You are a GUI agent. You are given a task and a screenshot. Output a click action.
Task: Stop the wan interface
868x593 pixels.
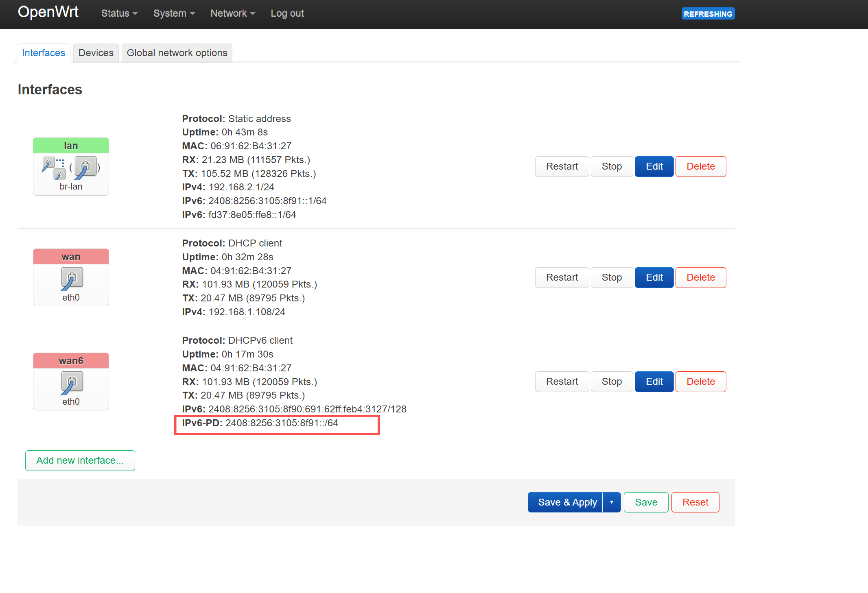(611, 277)
